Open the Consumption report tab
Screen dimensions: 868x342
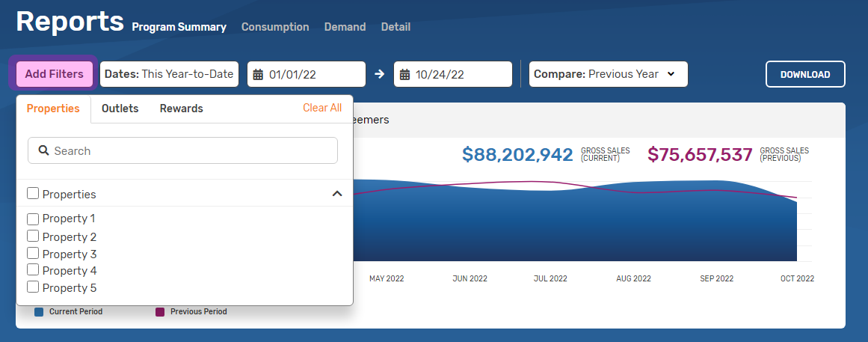[x=275, y=27]
